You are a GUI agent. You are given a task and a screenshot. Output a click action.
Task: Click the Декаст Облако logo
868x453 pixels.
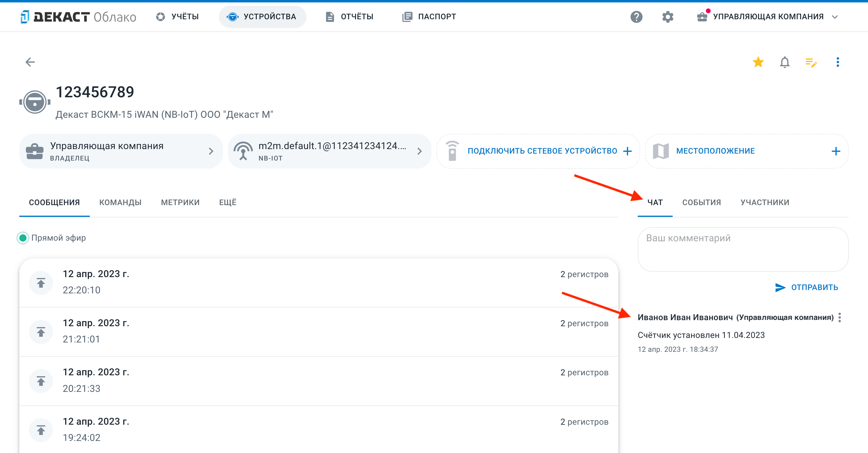point(78,17)
